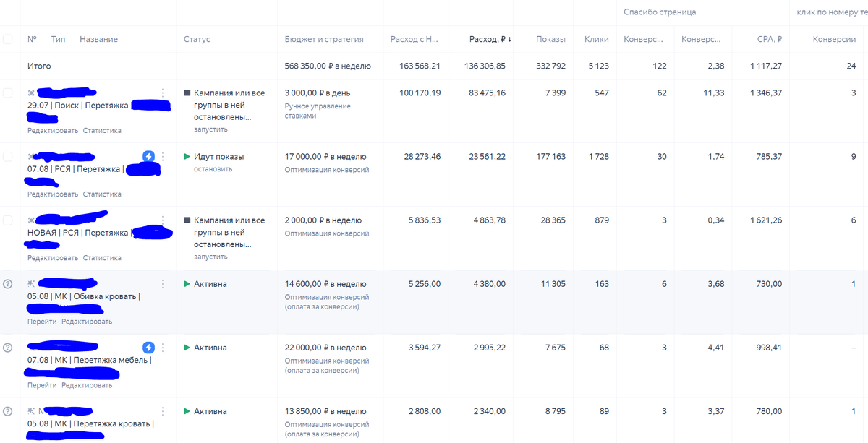Open three-dot menu for Перетяжка мебель campaign
Viewport: 868px width, 443px height.
[x=163, y=348]
